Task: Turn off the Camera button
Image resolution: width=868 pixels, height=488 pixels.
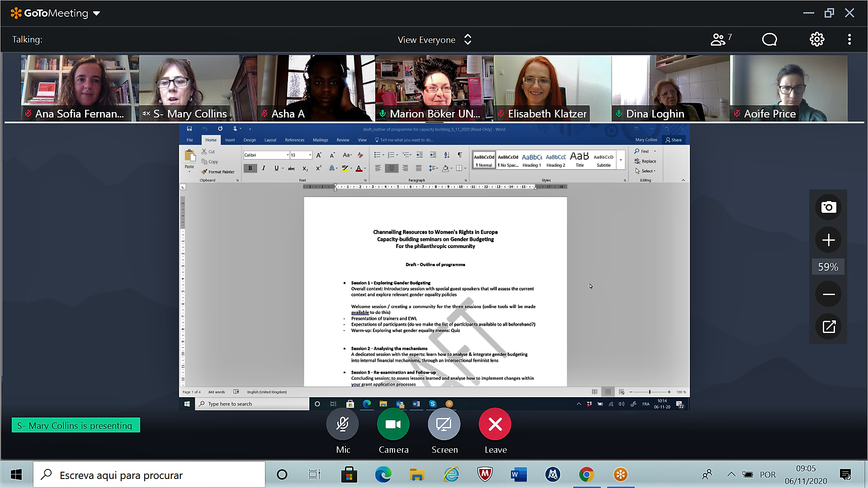Action: point(393,424)
